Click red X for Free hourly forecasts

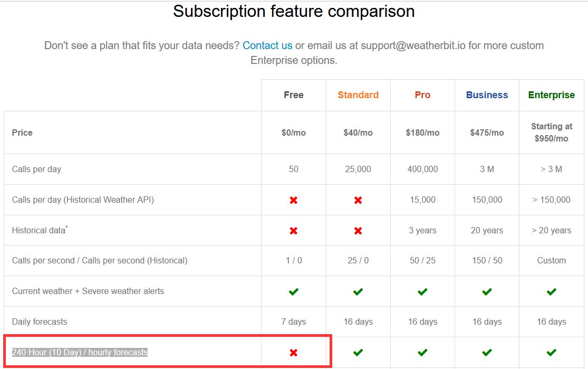tap(294, 353)
